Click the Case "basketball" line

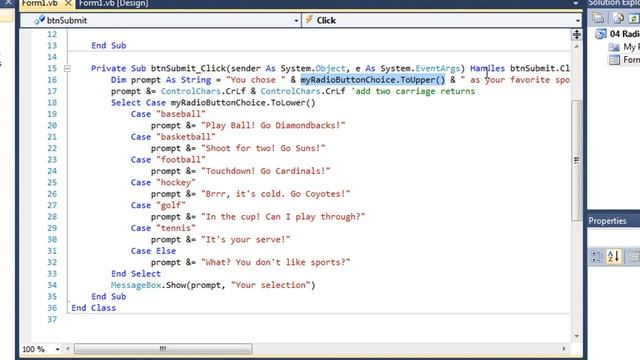click(x=173, y=137)
